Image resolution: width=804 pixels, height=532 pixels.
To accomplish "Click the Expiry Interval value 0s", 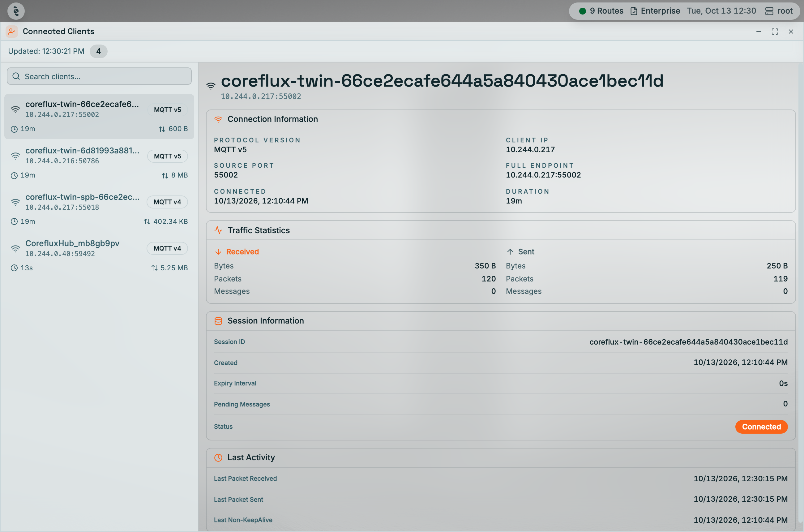I will coord(783,384).
